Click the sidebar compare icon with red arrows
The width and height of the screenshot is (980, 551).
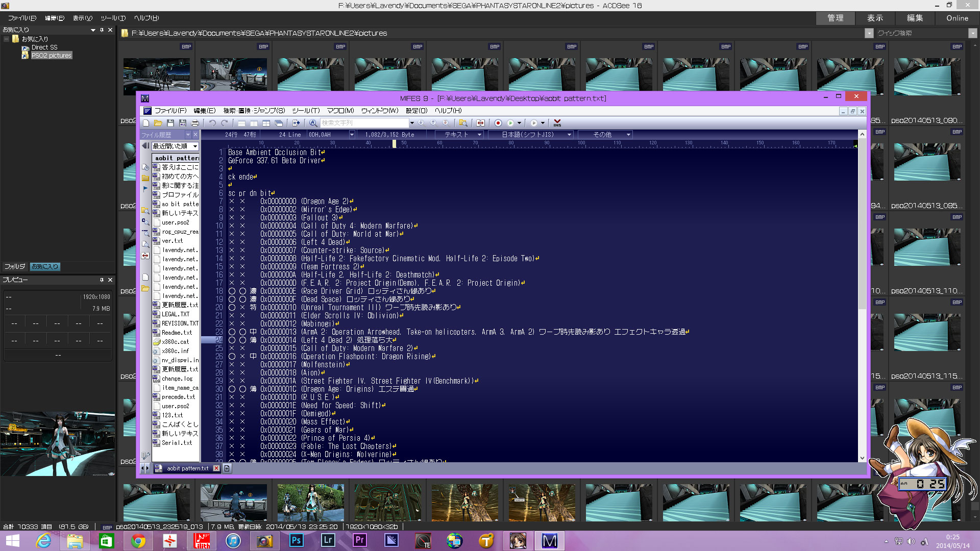(x=145, y=256)
